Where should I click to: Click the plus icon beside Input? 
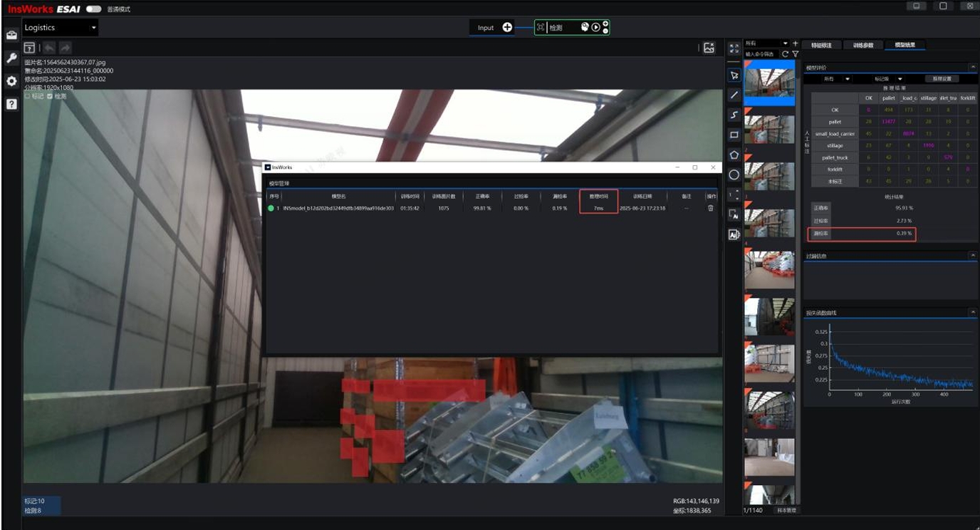(507, 28)
